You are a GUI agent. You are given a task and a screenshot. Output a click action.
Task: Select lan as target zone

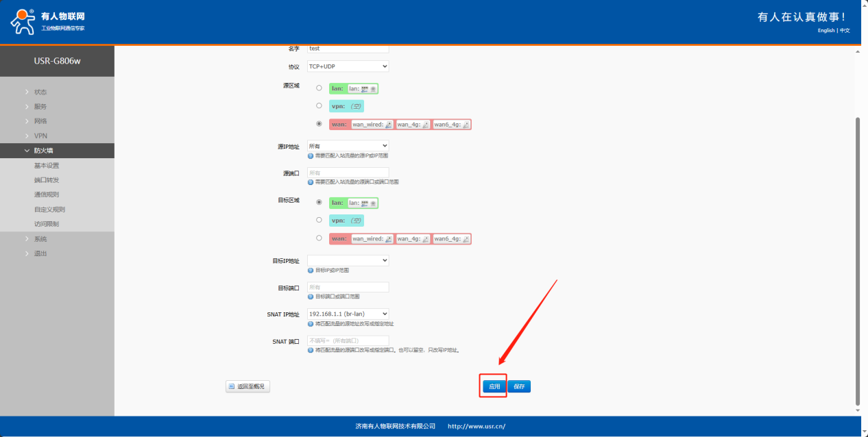coord(319,202)
